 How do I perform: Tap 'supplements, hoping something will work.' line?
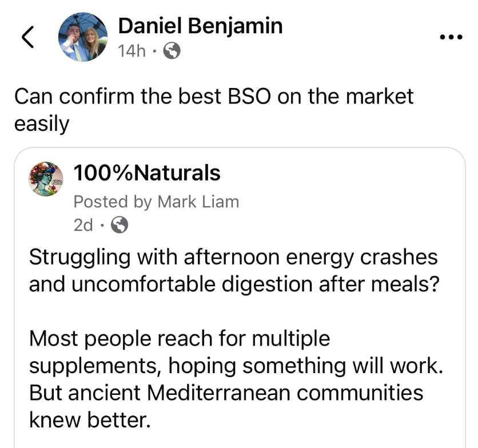point(236,366)
